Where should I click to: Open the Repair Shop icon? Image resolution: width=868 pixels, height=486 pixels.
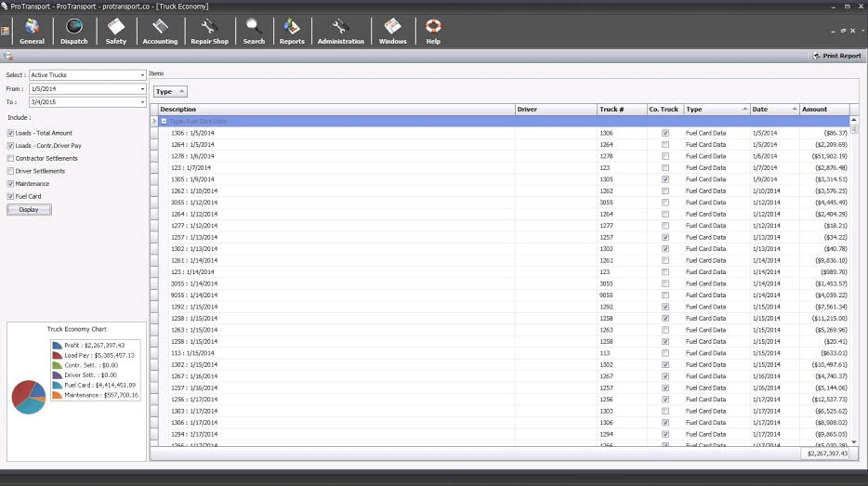[x=209, y=31]
